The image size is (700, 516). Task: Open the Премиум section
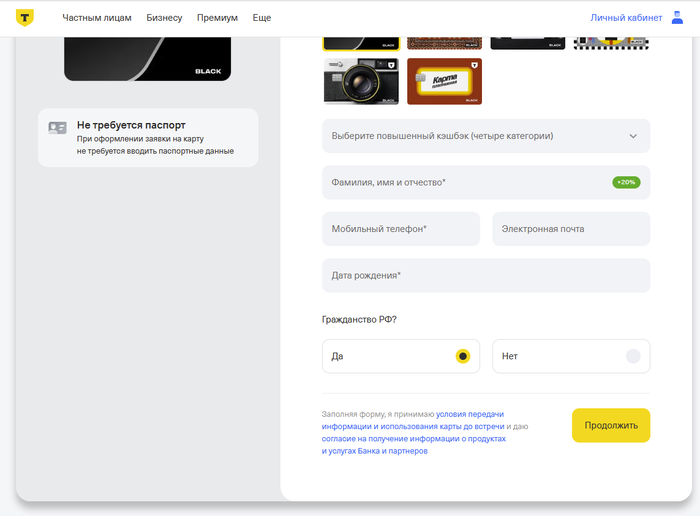click(217, 18)
